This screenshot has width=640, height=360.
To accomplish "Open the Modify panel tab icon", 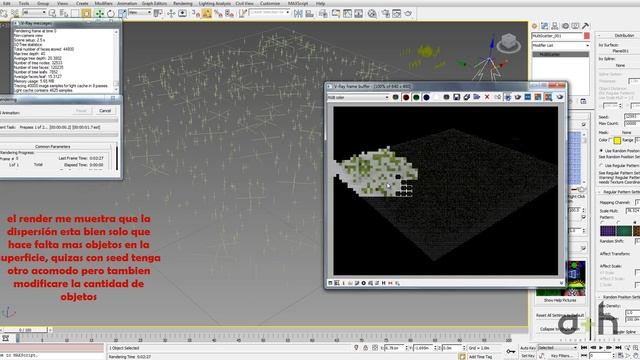I will click(x=544, y=26).
